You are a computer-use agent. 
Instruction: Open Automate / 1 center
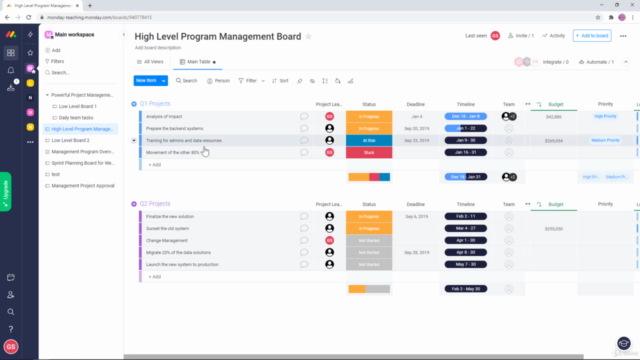coord(596,62)
